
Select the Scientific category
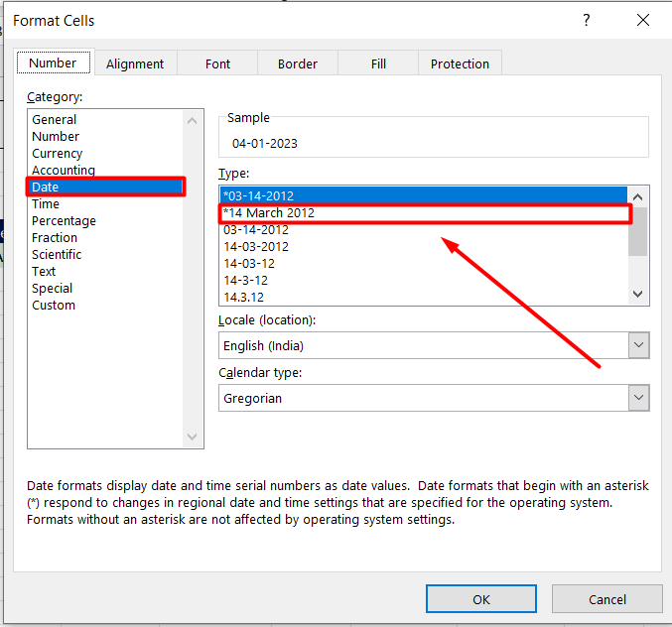click(106, 254)
